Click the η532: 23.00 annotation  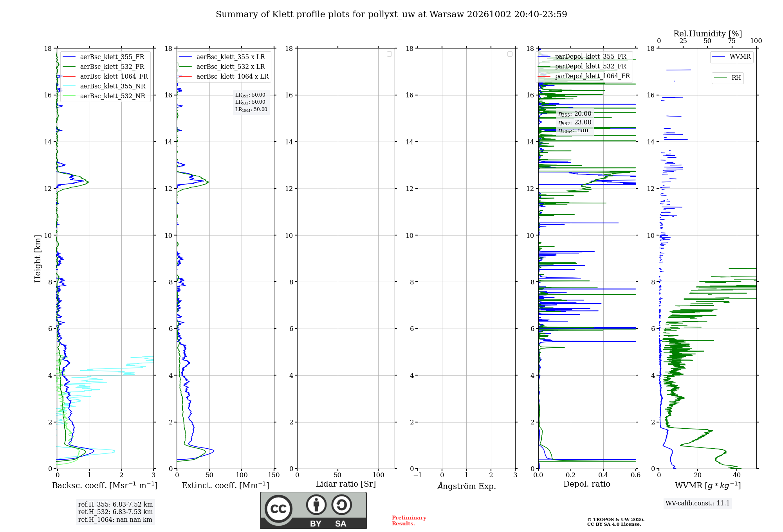(575, 122)
